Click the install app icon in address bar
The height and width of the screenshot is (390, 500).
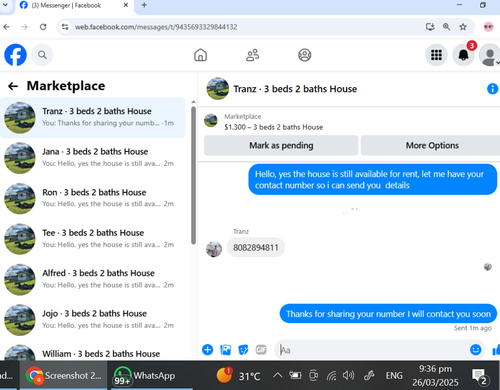click(430, 27)
